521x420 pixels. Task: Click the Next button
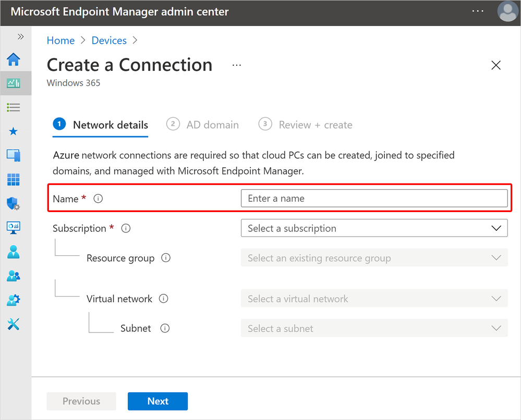tap(158, 401)
